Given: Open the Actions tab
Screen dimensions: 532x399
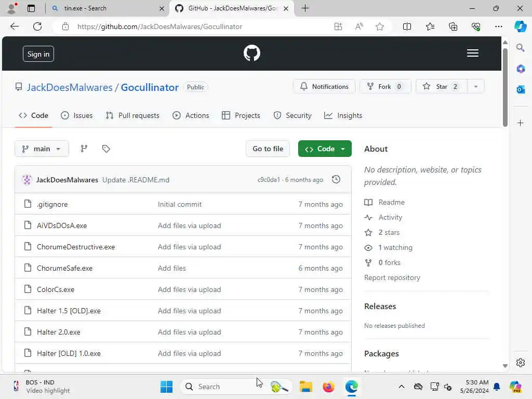Looking at the screenshot, I should click(x=191, y=115).
